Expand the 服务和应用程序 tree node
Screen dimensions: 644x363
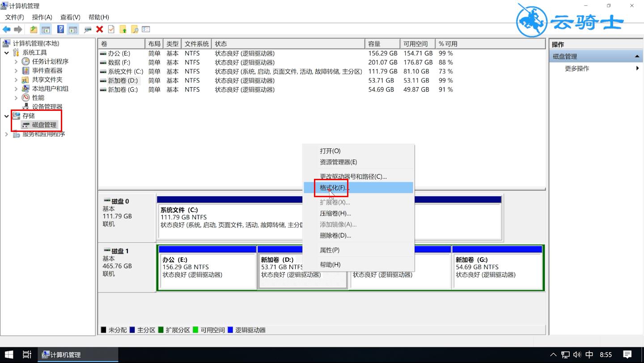6,134
